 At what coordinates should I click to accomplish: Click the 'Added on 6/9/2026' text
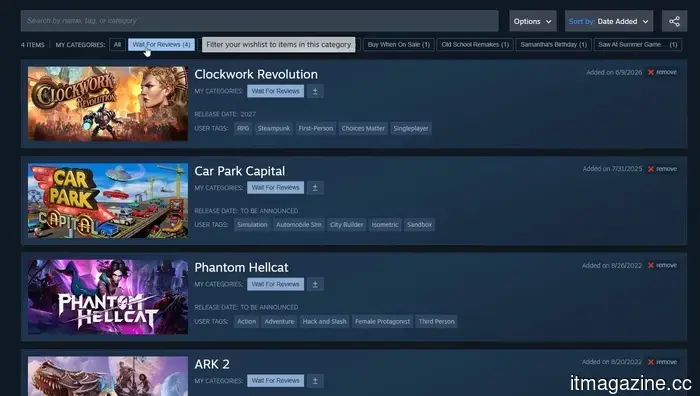[614, 72]
